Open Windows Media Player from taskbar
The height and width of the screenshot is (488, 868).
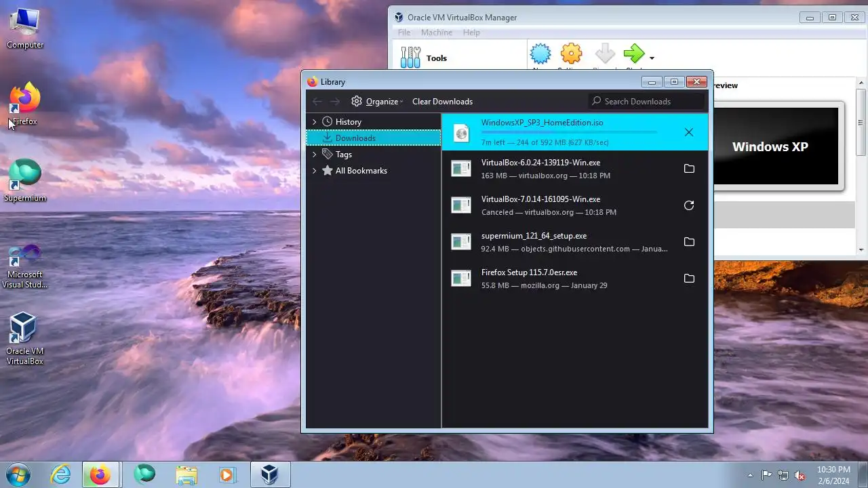point(227,474)
